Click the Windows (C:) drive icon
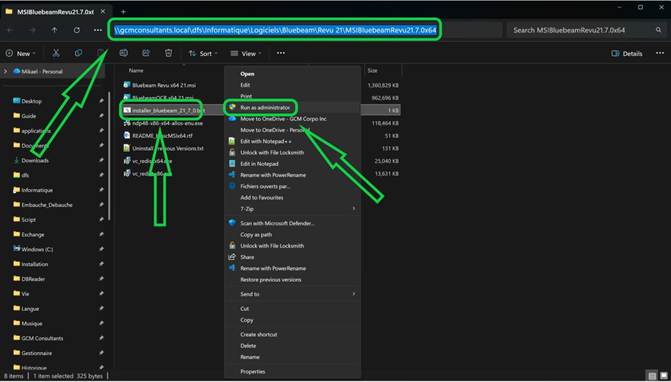 (x=17, y=249)
